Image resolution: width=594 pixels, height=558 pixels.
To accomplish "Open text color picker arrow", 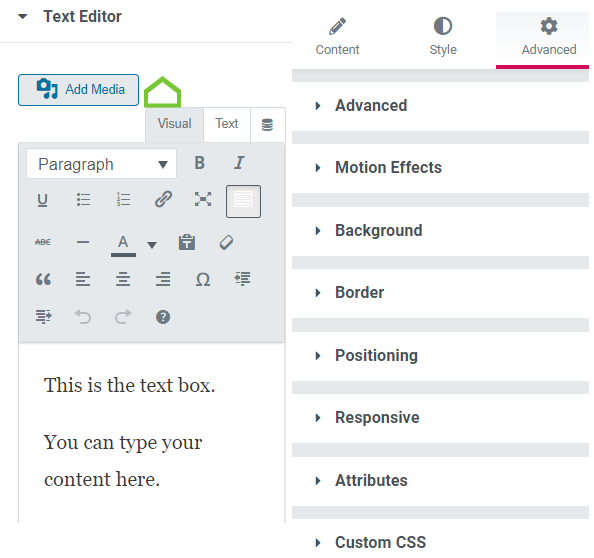I will pyautogui.click(x=152, y=245).
